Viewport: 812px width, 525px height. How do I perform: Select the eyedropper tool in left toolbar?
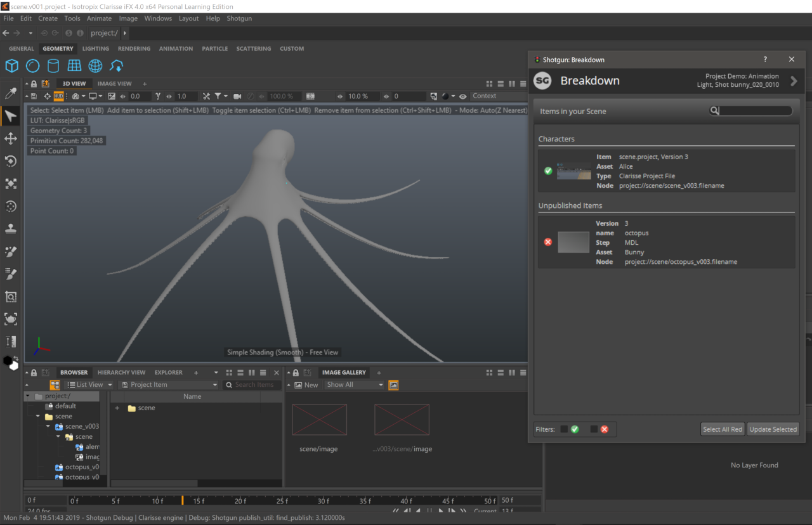point(11,94)
